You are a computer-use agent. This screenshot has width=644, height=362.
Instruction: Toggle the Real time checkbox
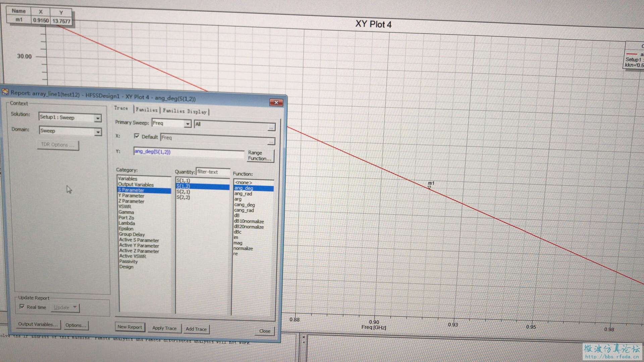click(22, 306)
